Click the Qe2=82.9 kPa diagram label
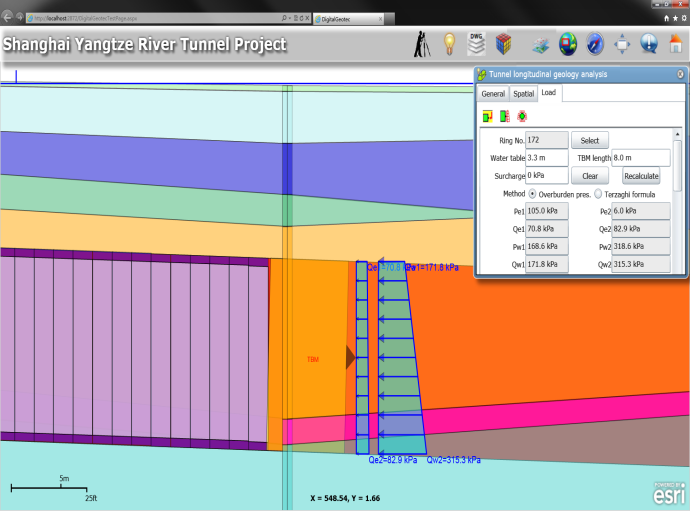 393,460
